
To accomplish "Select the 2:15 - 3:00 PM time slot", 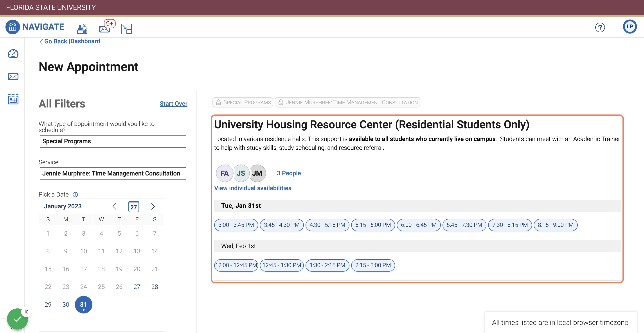I will (x=373, y=265).
